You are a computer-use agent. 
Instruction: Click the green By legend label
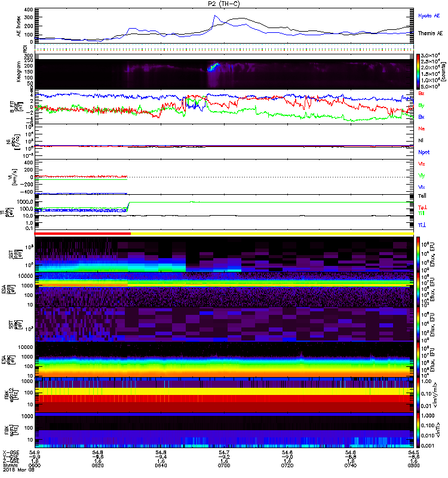point(421,106)
